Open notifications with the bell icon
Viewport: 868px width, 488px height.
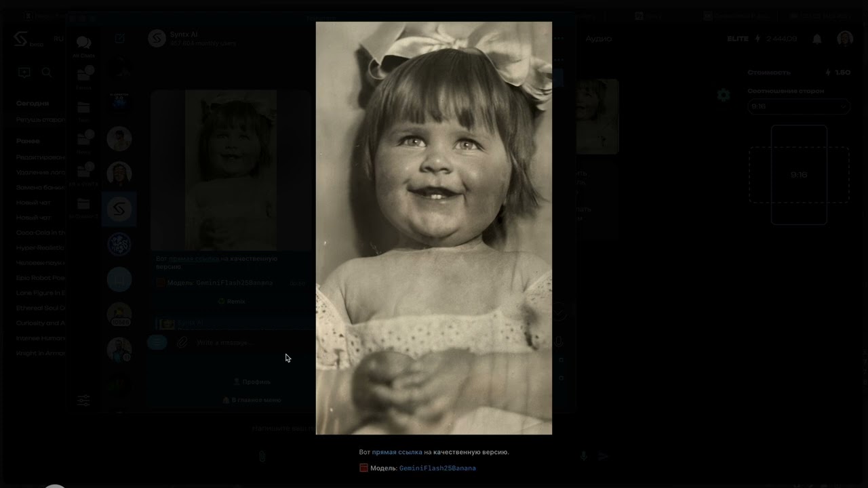[817, 39]
